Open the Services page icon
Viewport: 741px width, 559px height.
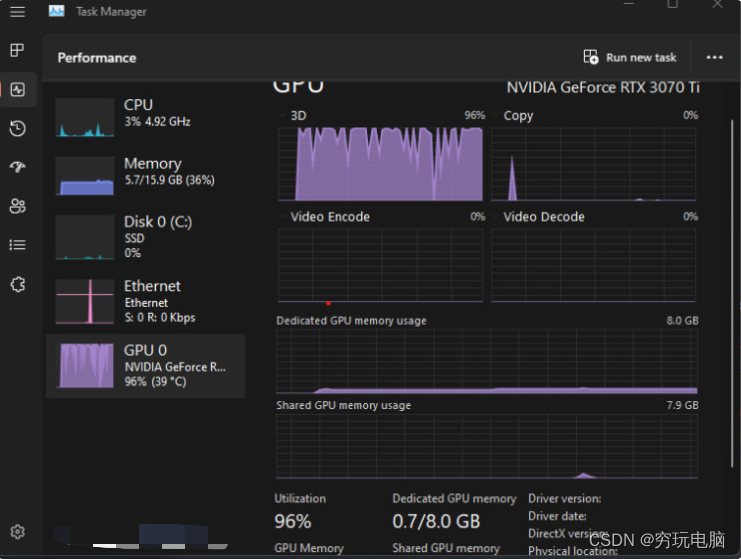pyautogui.click(x=17, y=284)
